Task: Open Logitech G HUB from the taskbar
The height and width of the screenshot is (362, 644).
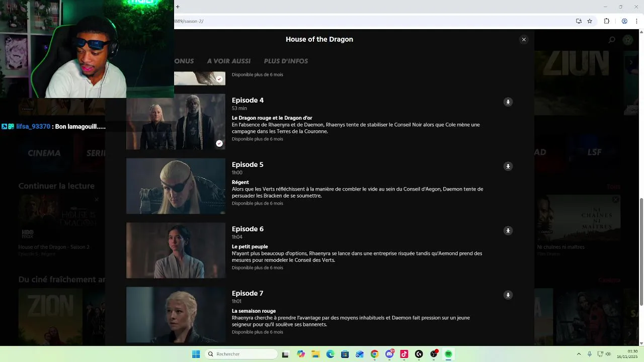Action: (419, 354)
